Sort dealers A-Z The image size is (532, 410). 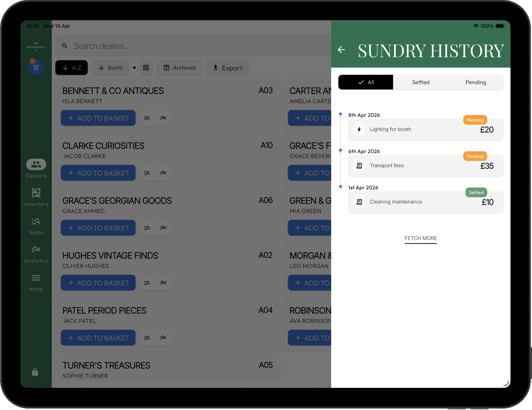pos(72,68)
